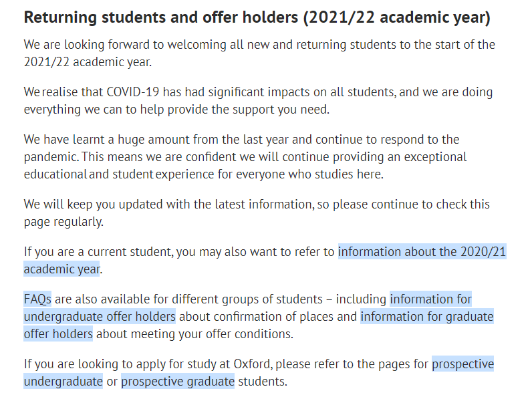Open the 2020/21 academic year information link
Viewport: 532px width, 405px height.
point(422,252)
